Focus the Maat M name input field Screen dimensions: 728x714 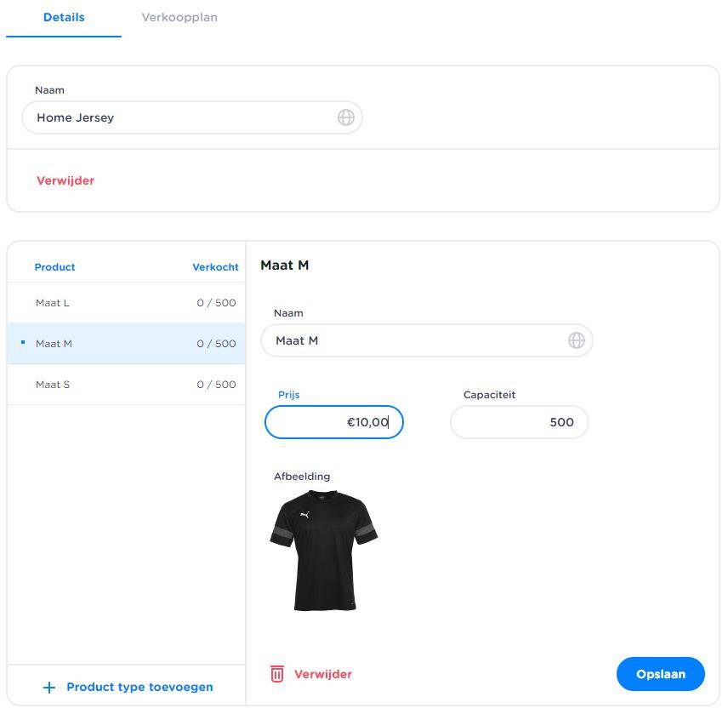tap(417, 340)
